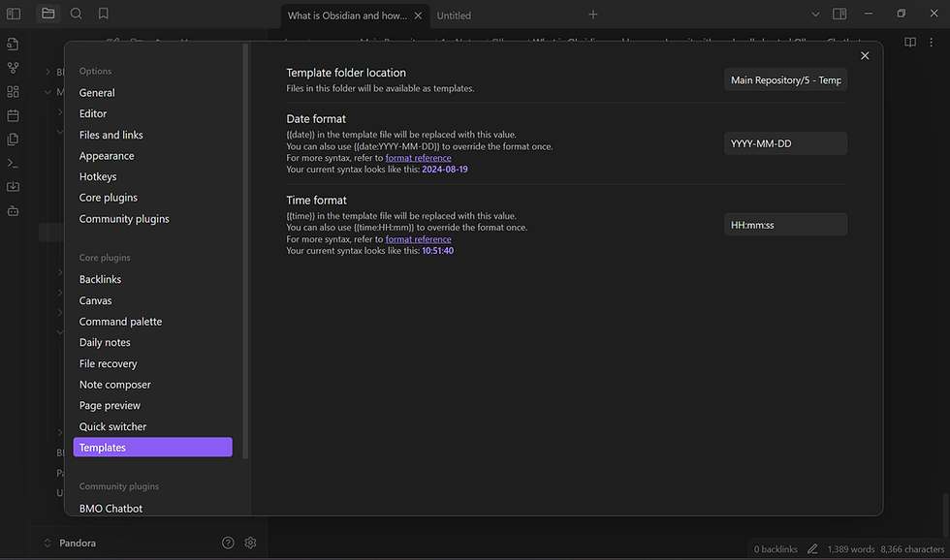Click the Date format input field
Image resolution: width=950 pixels, height=560 pixels.
pyautogui.click(x=786, y=143)
